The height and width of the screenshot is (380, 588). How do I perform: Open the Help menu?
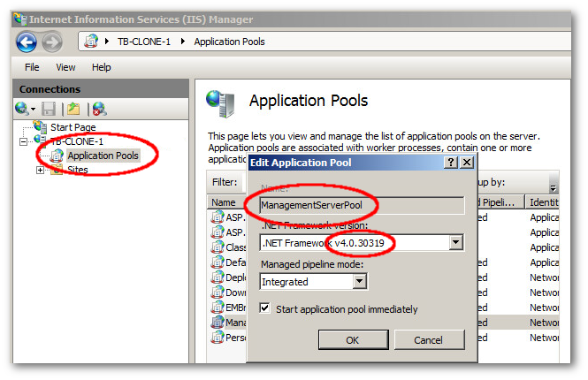102,67
